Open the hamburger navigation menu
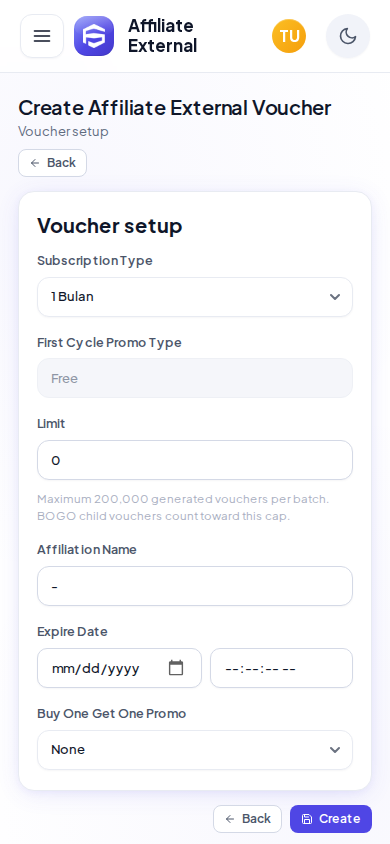Screen dimensions: 390x844 (x=42, y=36)
